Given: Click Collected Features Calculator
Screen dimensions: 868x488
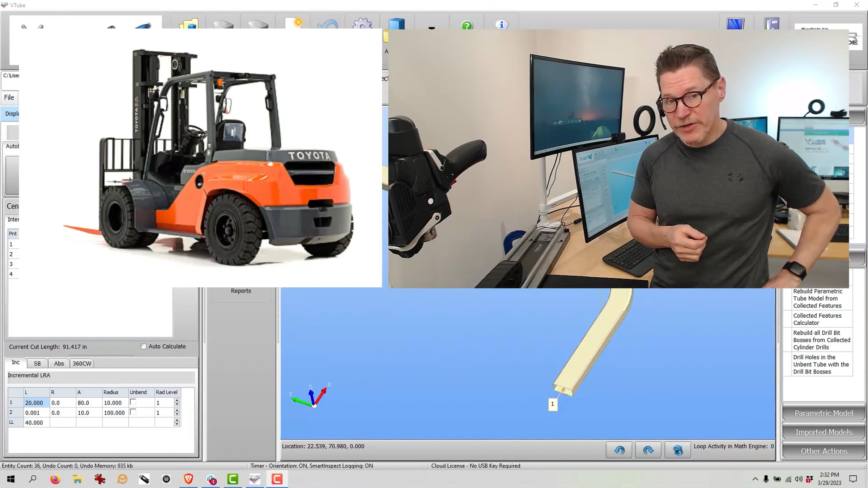Looking at the screenshot, I should pos(817,319).
